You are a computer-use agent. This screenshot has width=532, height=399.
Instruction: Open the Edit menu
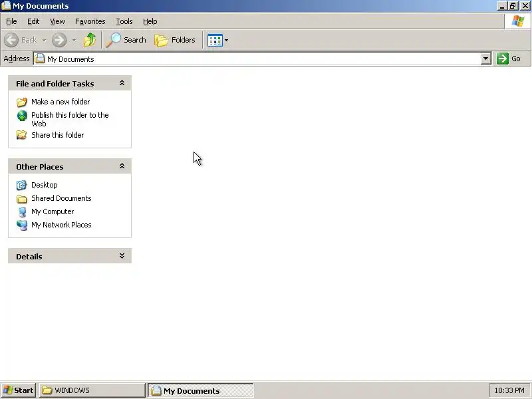click(33, 21)
